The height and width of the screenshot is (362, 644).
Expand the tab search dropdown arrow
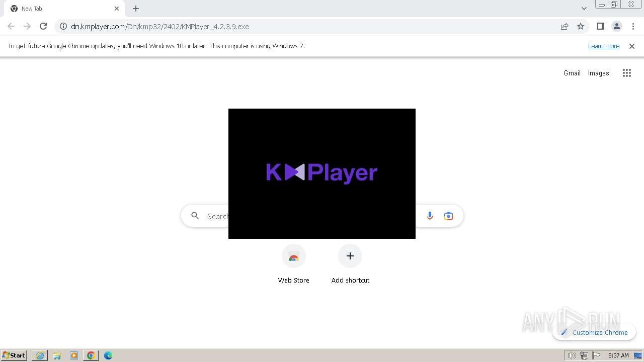584,9
